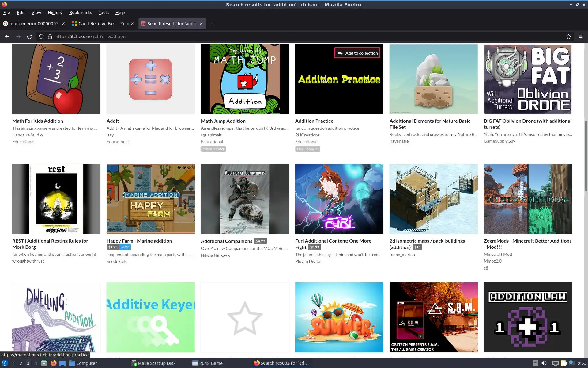
Task: Open the Firefox hamburger menu
Action: point(580,36)
